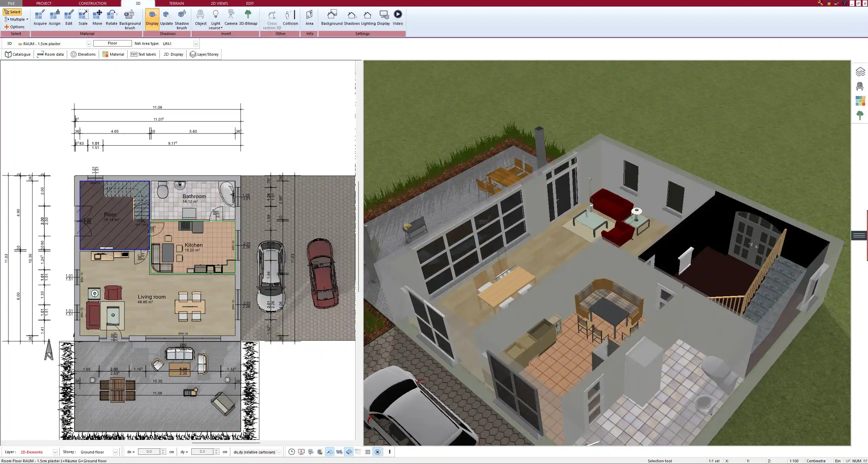Open the Room data dialog
Screen dimensions: 868x464
point(50,54)
